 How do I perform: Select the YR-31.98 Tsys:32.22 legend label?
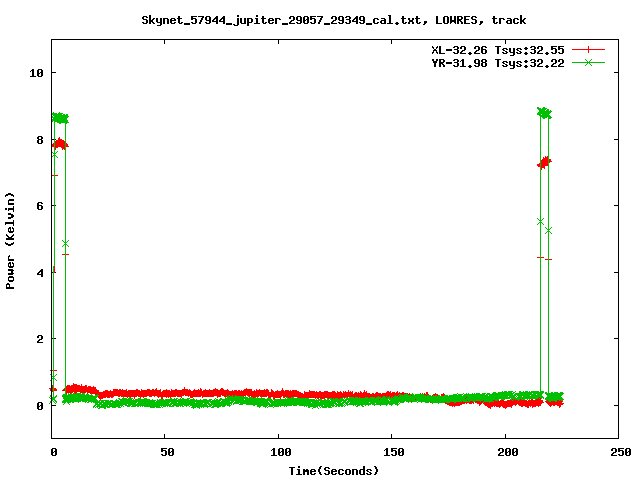pyautogui.click(x=498, y=63)
